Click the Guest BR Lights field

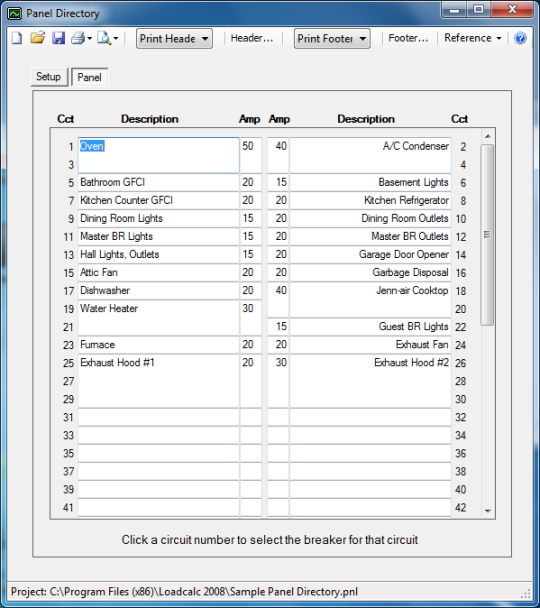click(370, 326)
